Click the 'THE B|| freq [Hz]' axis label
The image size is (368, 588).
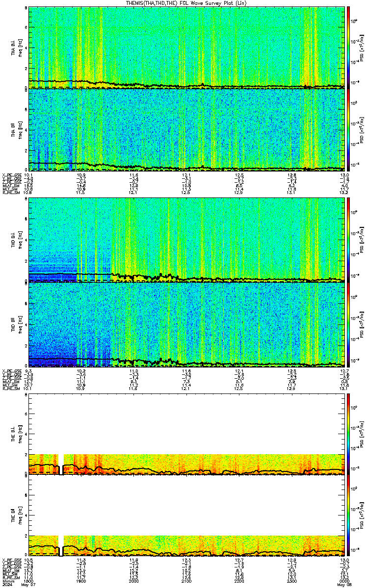tap(16, 516)
